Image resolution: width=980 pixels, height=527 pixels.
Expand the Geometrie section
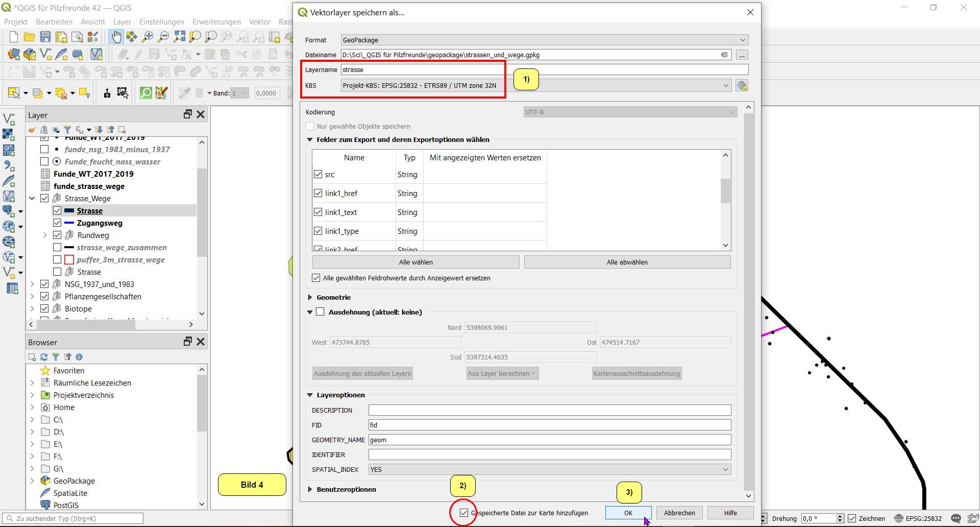click(310, 297)
